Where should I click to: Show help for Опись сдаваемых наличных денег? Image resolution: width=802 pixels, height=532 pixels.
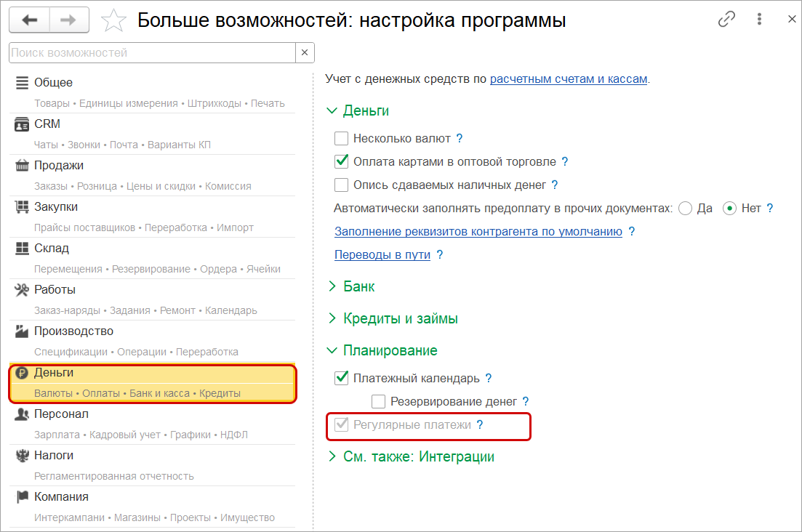(x=555, y=185)
